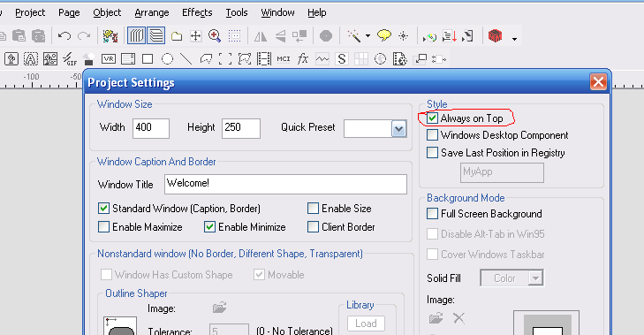Select the rectangle shape tool

click(x=148, y=59)
